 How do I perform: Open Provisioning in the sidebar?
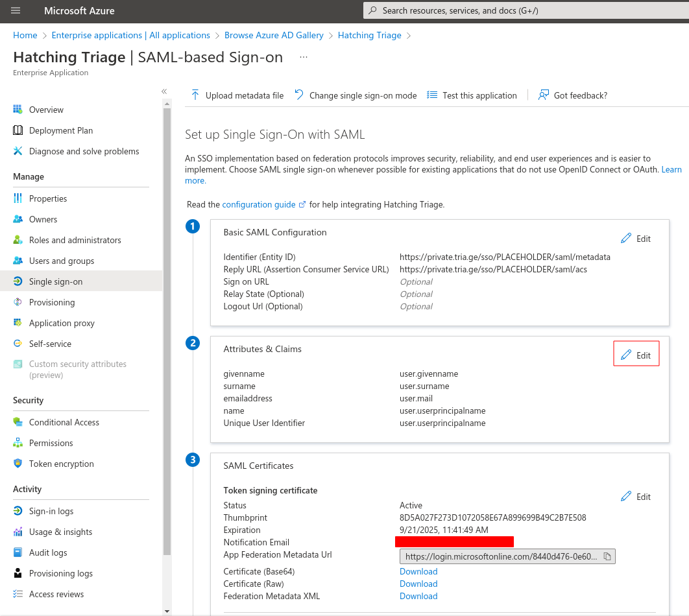click(x=52, y=302)
